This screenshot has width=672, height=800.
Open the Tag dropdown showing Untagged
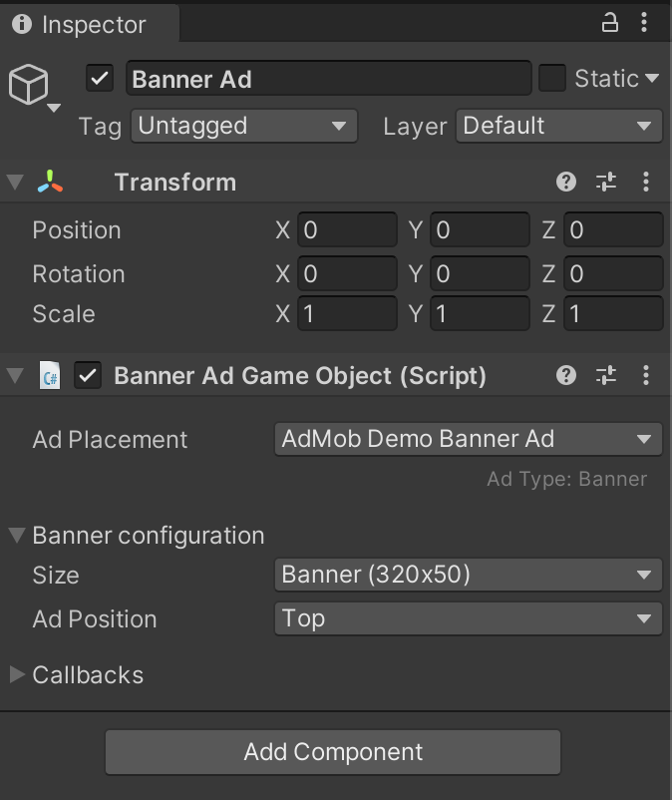pyautogui.click(x=243, y=126)
